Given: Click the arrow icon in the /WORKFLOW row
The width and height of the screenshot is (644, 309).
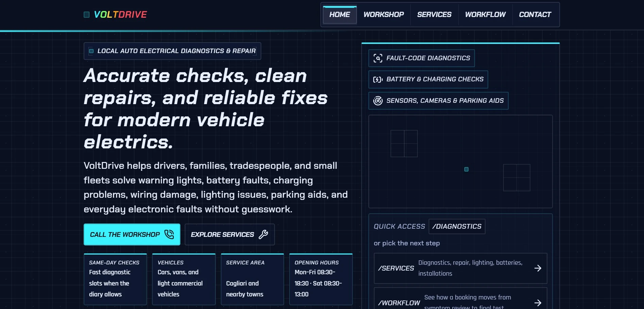Looking at the screenshot, I should [538, 303].
